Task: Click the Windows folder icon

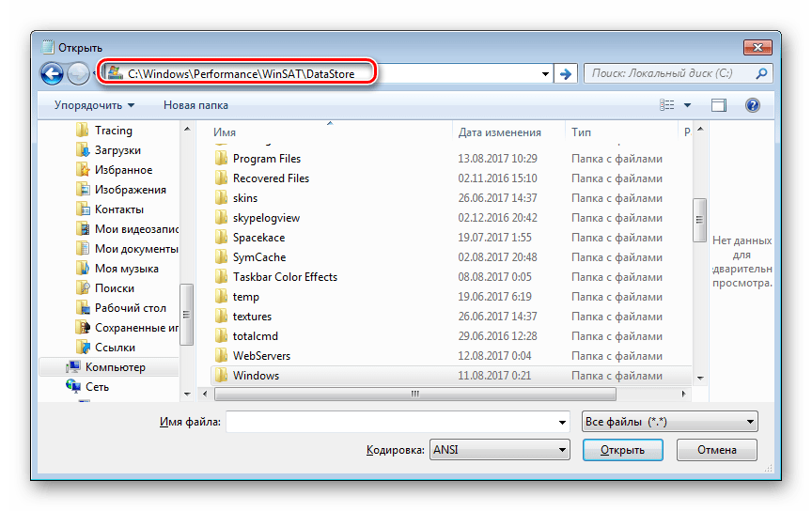Action: pyautogui.click(x=221, y=375)
